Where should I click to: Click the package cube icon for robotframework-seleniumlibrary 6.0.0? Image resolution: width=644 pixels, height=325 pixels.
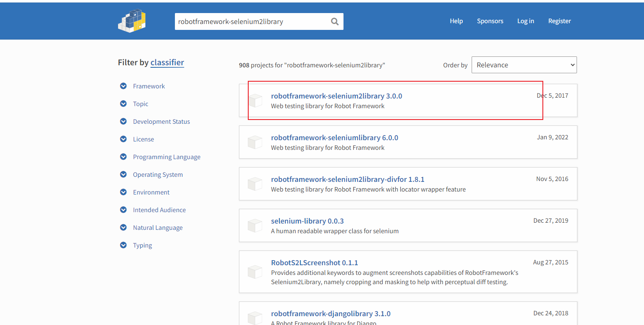click(x=255, y=142)
